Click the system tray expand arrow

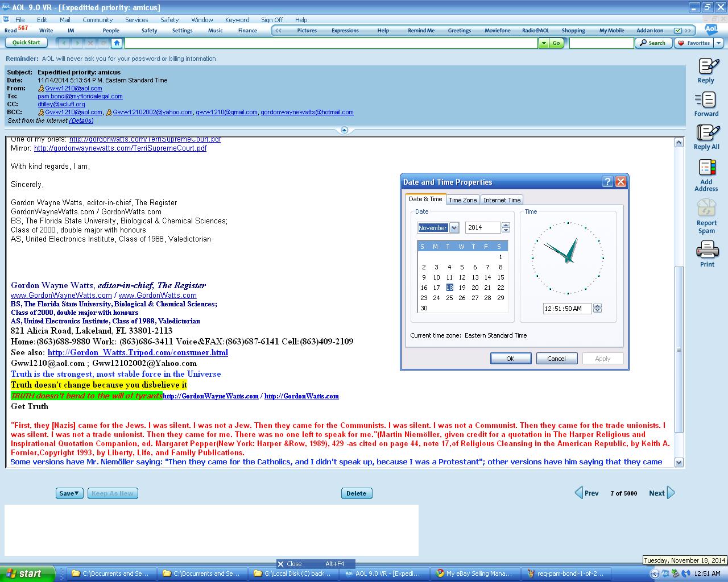655,574
